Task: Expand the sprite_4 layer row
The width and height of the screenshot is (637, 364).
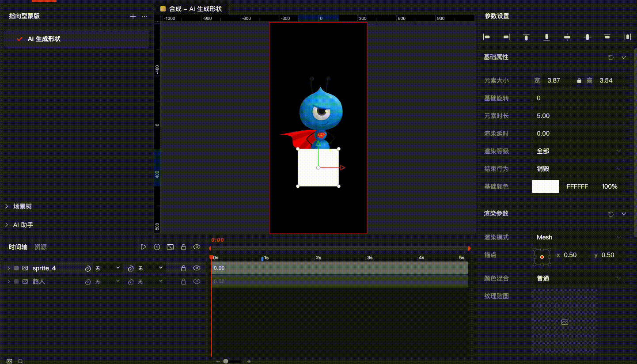Action: tap(8, 268)
